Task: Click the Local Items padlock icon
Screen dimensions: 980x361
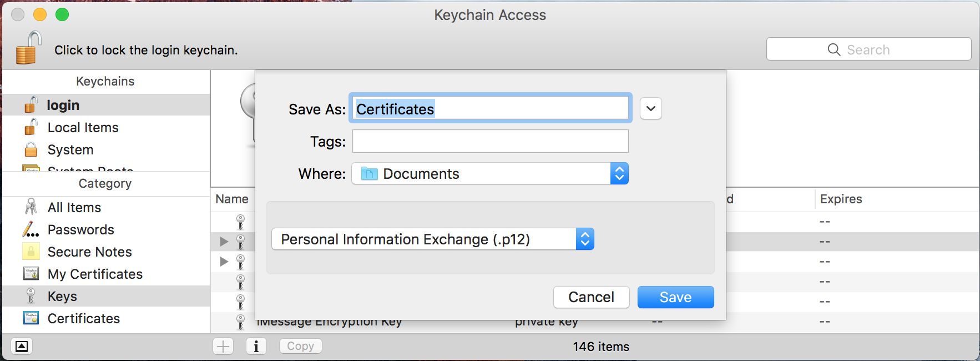Action: [x=31, y=127]
